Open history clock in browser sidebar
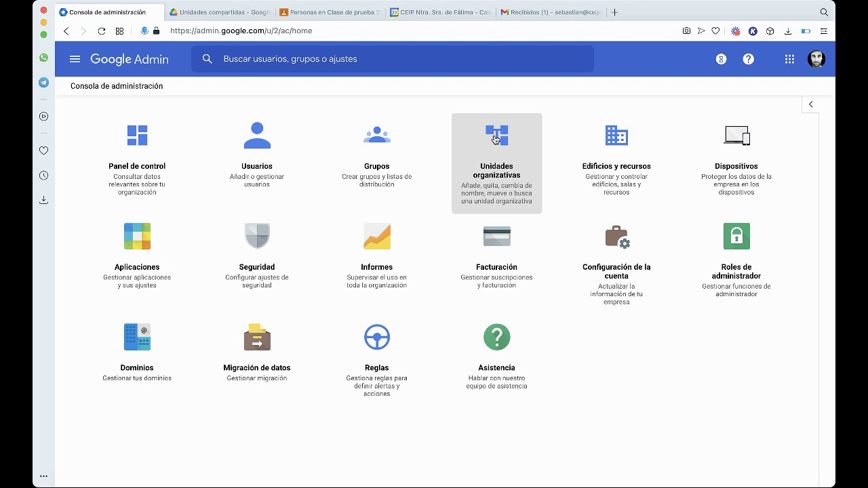 43,176
